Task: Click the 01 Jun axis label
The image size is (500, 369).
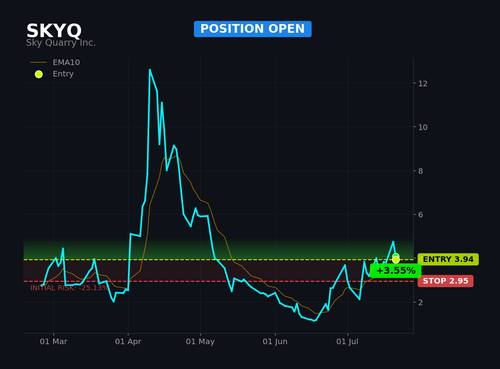Action: click(x=275, y=342)
